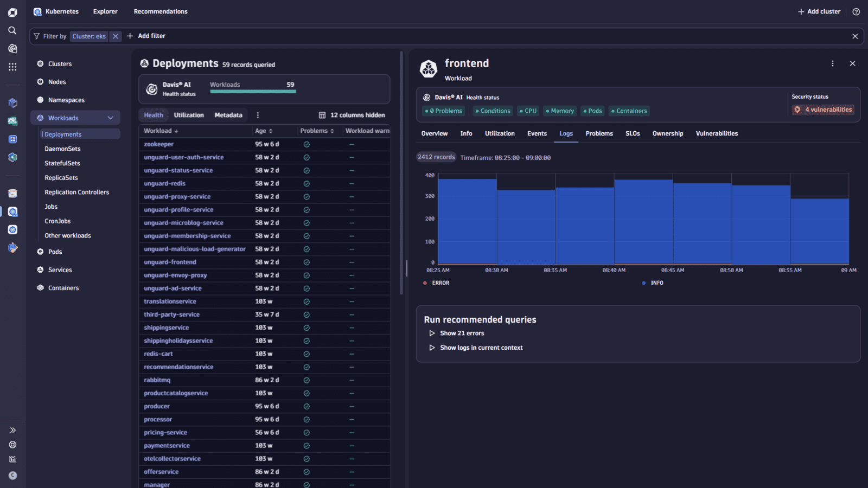868x488 pixels.
Task: Click the Add cluster button
Action: click(x=819, y=11)
